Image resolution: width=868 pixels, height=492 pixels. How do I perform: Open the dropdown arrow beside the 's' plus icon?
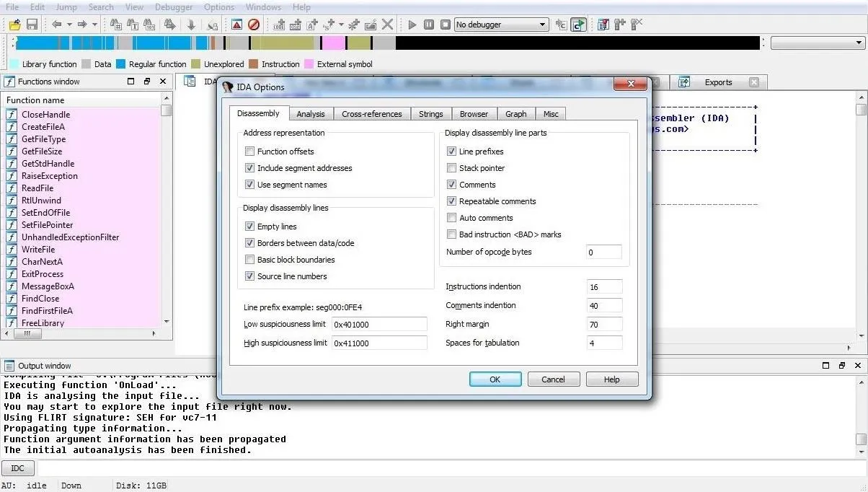342,25
